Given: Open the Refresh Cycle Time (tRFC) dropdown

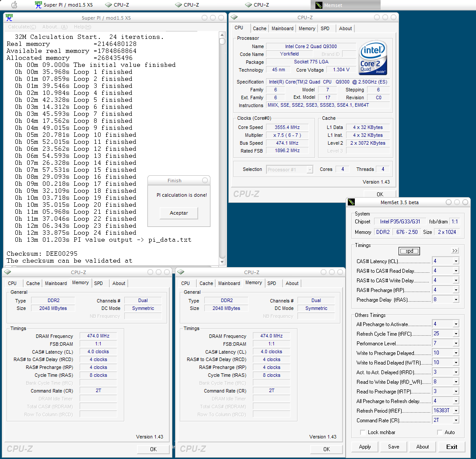Looking at the screenshot, I should click(x=456, y=334).
